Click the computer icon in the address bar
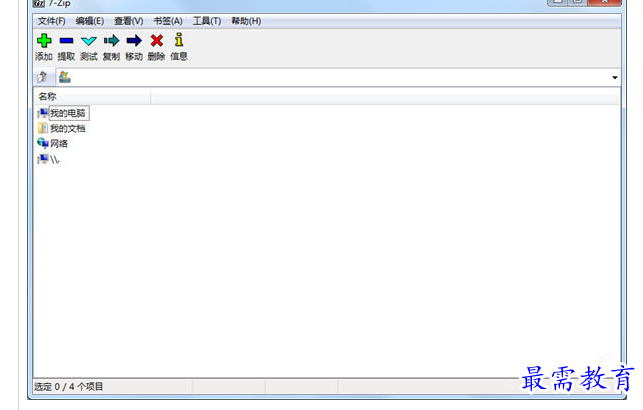Image resolution: width=643 pixels, height=410 pixels. click(64, 77)
